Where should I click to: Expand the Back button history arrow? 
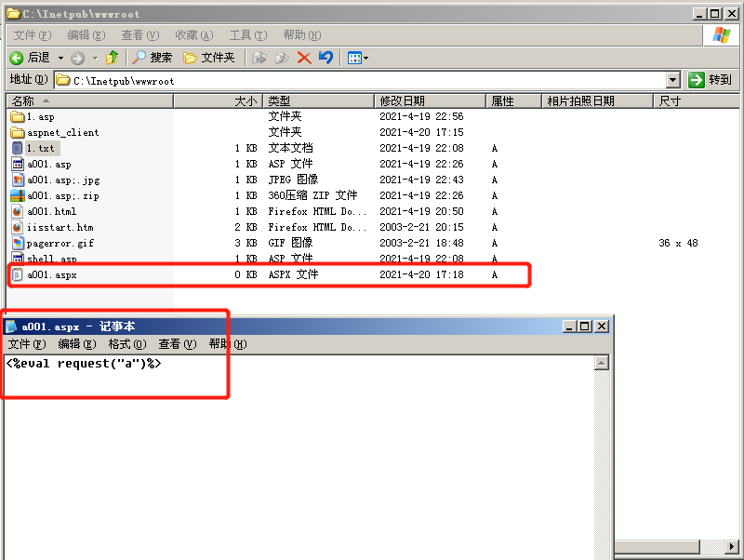point(60,58)
